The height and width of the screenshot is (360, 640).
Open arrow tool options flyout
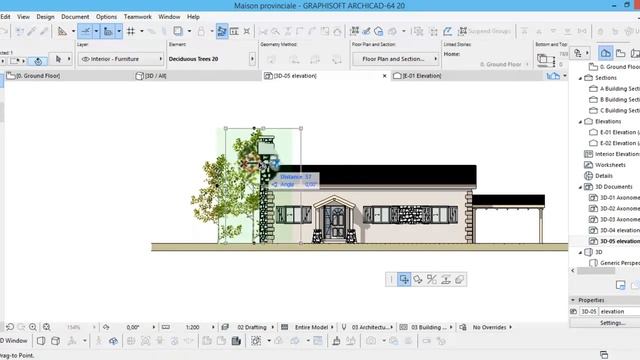point(69,59)
